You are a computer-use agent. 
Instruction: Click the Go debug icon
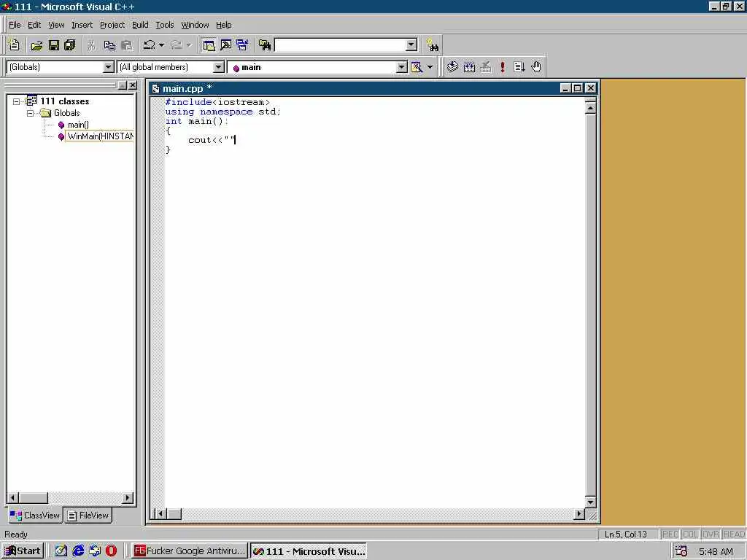tap(519, 66)
